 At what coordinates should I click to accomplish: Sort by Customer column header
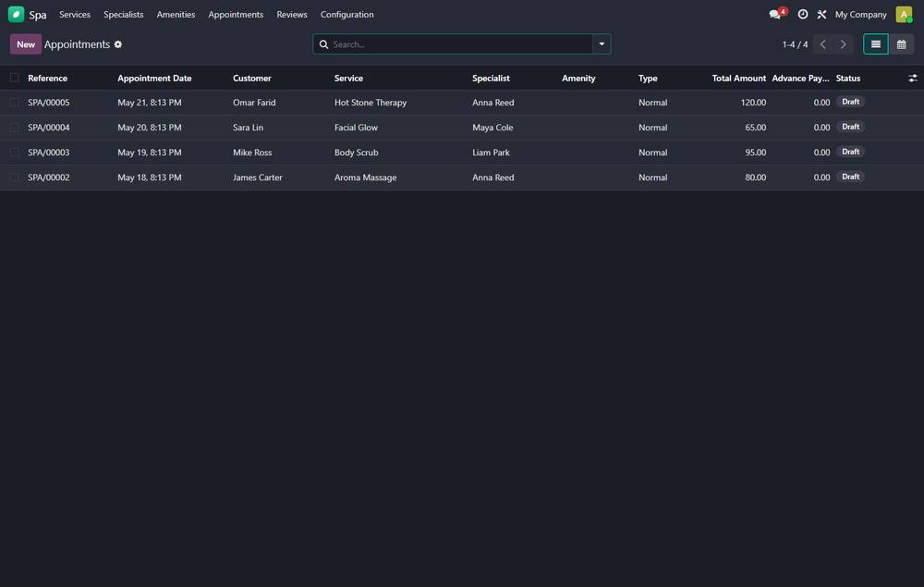coord(252,78)
